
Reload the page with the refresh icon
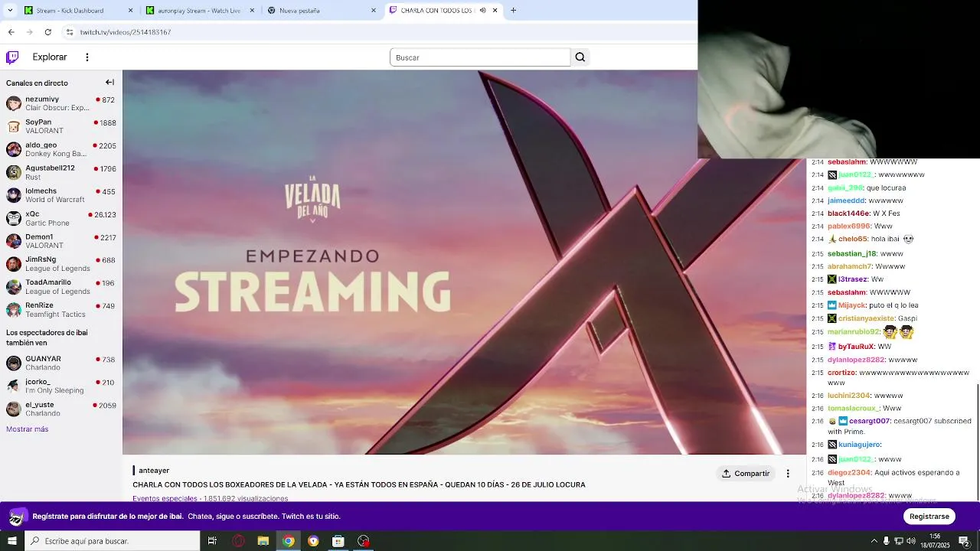[x=47, y=32]
